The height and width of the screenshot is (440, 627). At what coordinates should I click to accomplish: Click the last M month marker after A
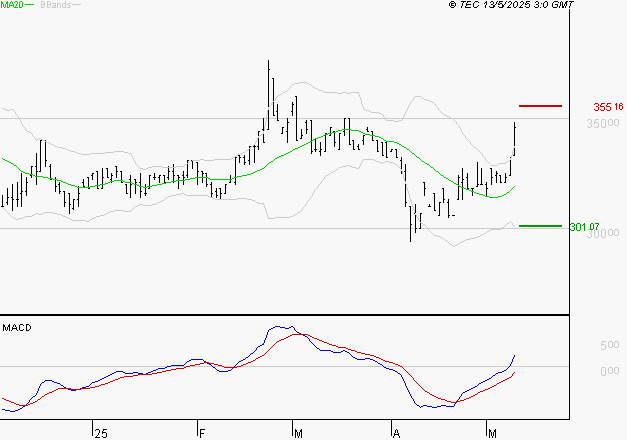(492, 434)
